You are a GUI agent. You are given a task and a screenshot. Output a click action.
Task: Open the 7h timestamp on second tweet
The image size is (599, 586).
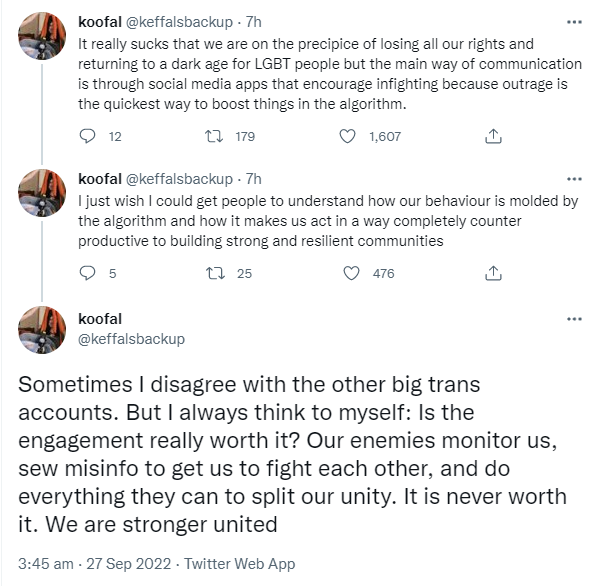point(253,179)
